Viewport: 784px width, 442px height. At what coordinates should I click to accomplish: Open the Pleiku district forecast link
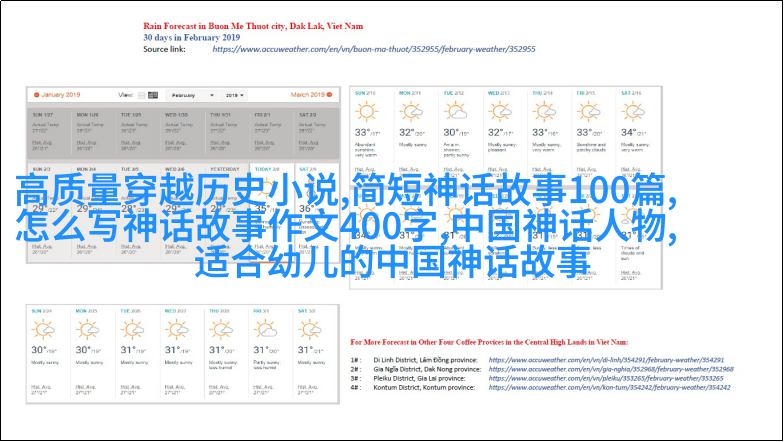pos(606,378)
